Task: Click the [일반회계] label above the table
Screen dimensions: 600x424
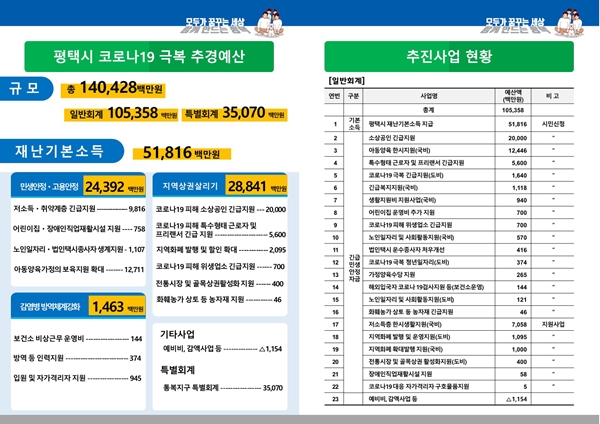Action: pyautogui.click(x=349, y=80)
